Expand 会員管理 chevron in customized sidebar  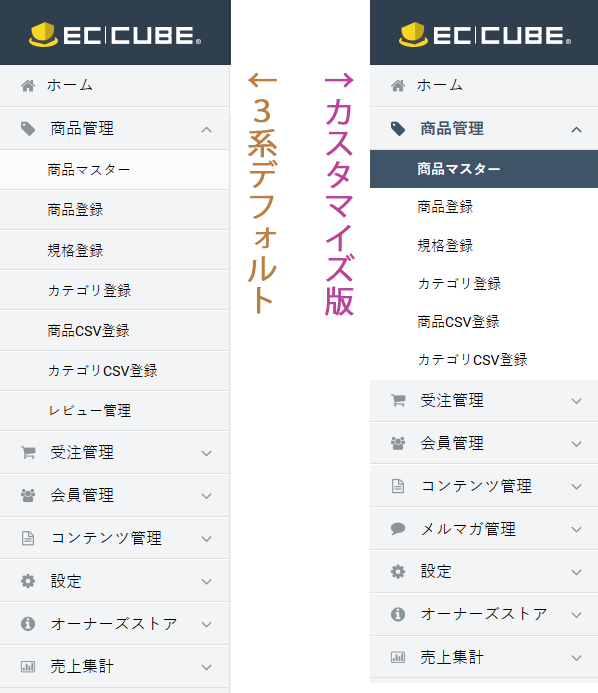click(x=576, y=444)
